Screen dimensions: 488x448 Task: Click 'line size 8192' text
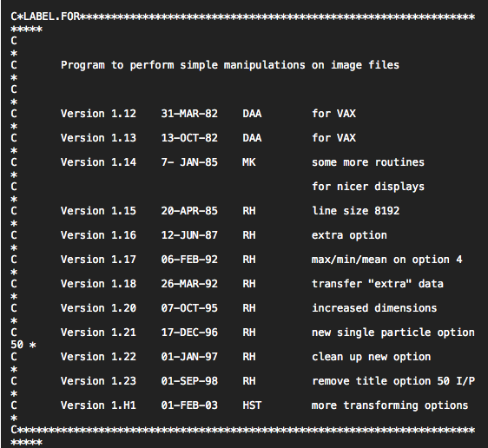coord(355,211)
